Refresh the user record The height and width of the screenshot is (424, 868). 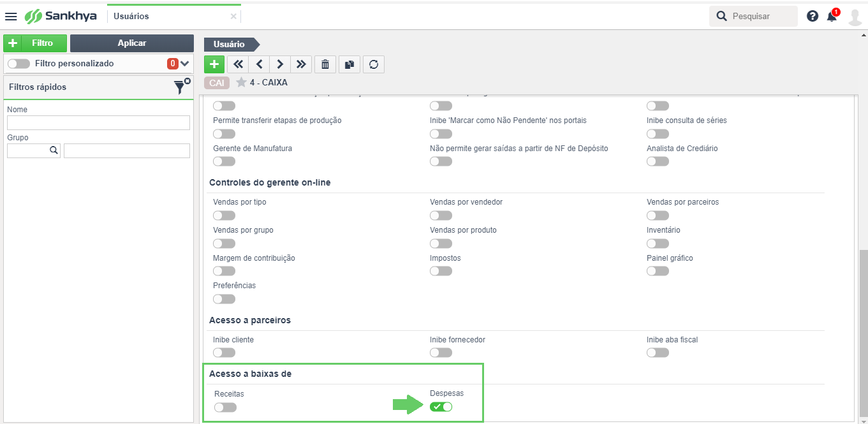(x=374, y=64)
